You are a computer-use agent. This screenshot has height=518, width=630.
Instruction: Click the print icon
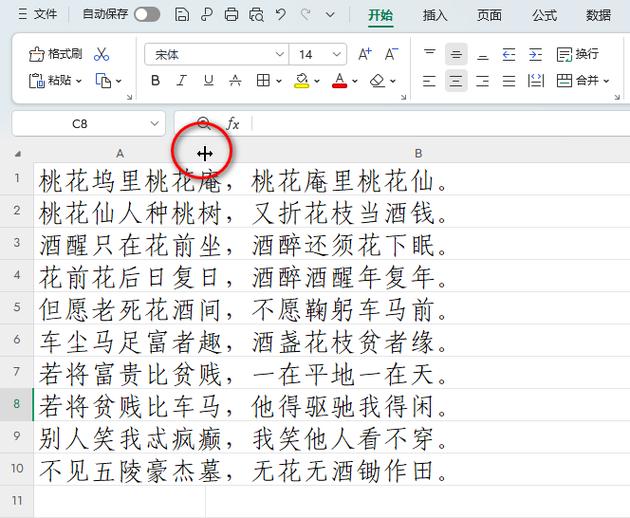pos(231,15)
